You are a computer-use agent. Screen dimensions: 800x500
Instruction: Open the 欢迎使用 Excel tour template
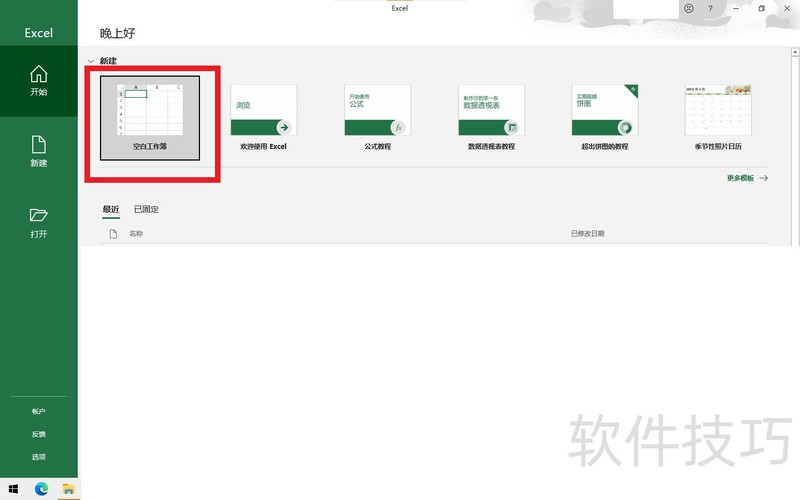tap(264, 118)
